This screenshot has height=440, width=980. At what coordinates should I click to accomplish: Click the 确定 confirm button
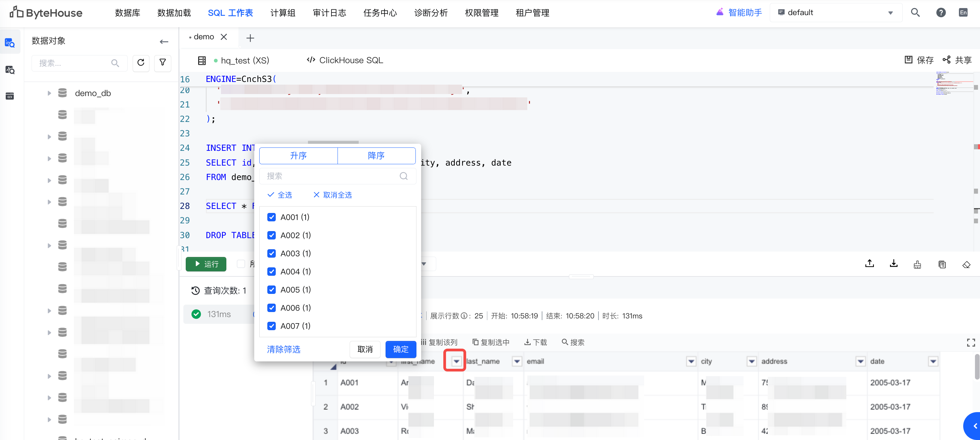point(400,349)
